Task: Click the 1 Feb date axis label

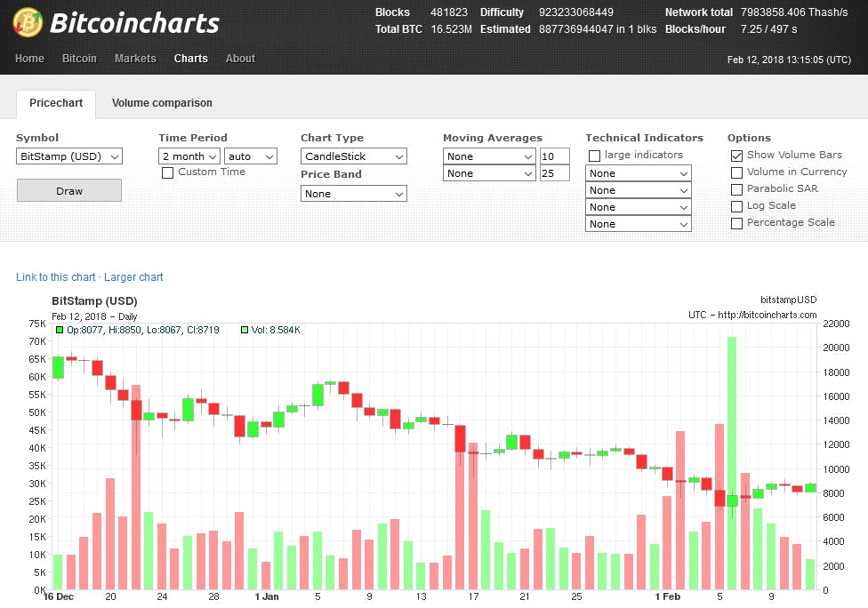Action: coord(667,596)
